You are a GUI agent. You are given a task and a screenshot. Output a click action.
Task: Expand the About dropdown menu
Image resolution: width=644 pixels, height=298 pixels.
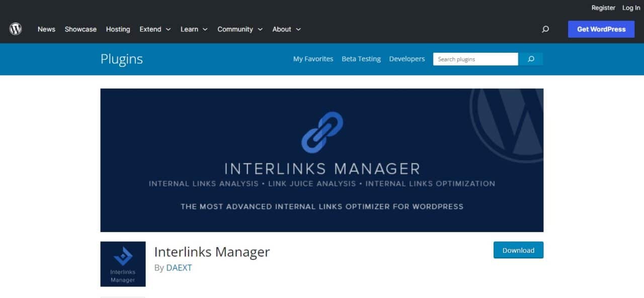(287, 29)
